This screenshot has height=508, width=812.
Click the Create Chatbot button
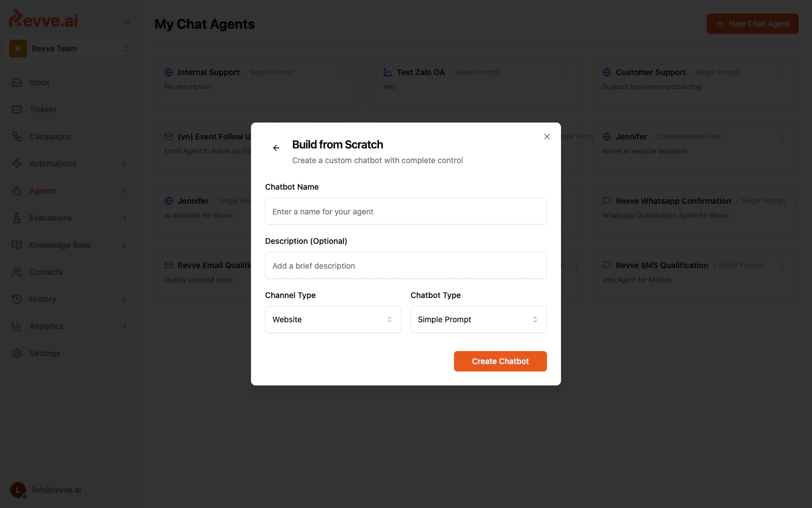click(500, 361)
